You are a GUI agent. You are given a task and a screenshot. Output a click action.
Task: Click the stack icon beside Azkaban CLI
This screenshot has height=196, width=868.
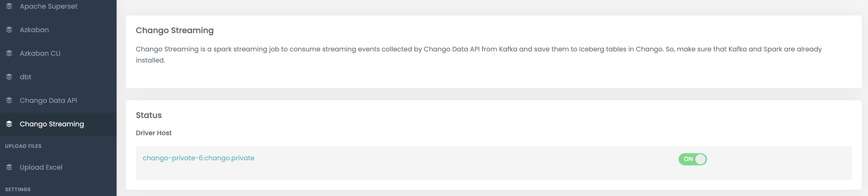pyautogui.click(x=9, y=53)
